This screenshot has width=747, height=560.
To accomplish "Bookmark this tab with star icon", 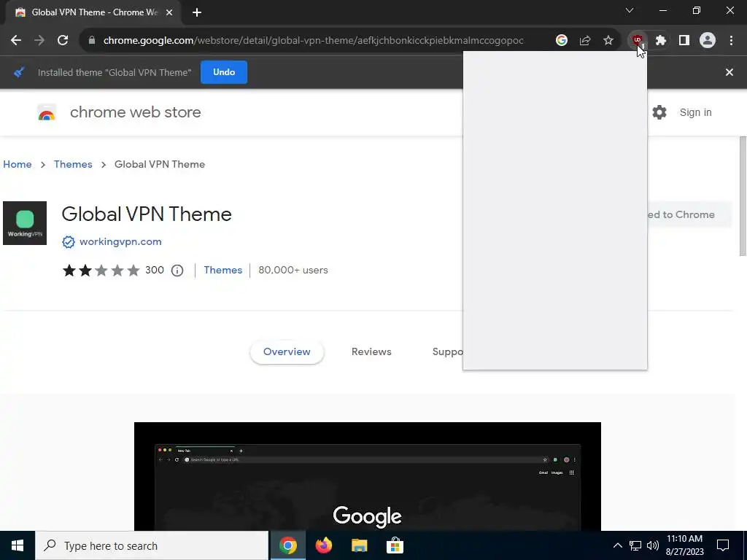I will (x=608, y=41).
